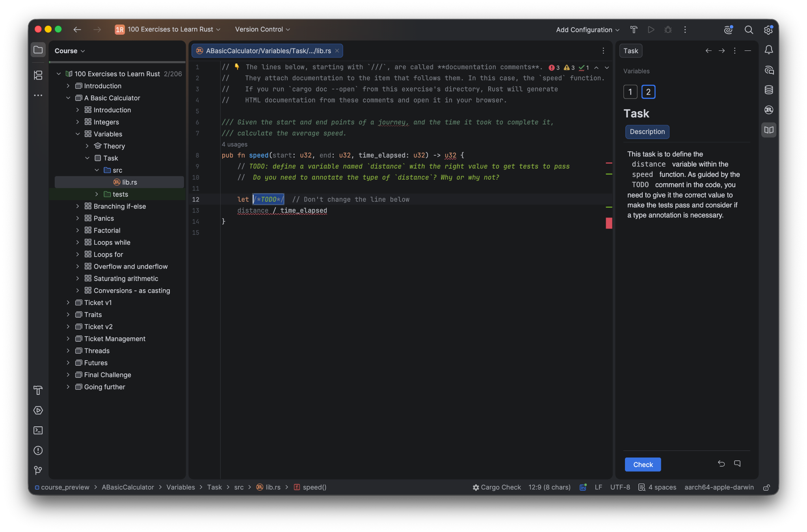Click the Debug bug icon in the toolbar
This screenshot has width=807, height=532.
click(668, 30)
